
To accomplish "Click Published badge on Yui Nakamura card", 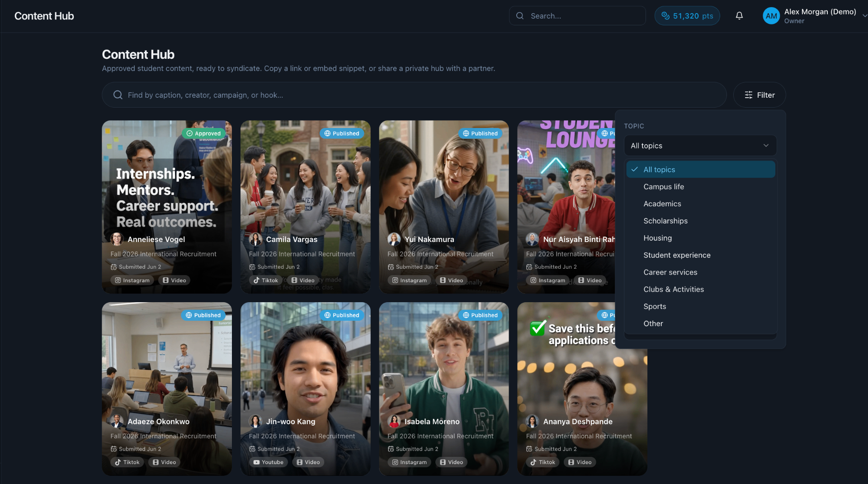I will click(481, 133).
